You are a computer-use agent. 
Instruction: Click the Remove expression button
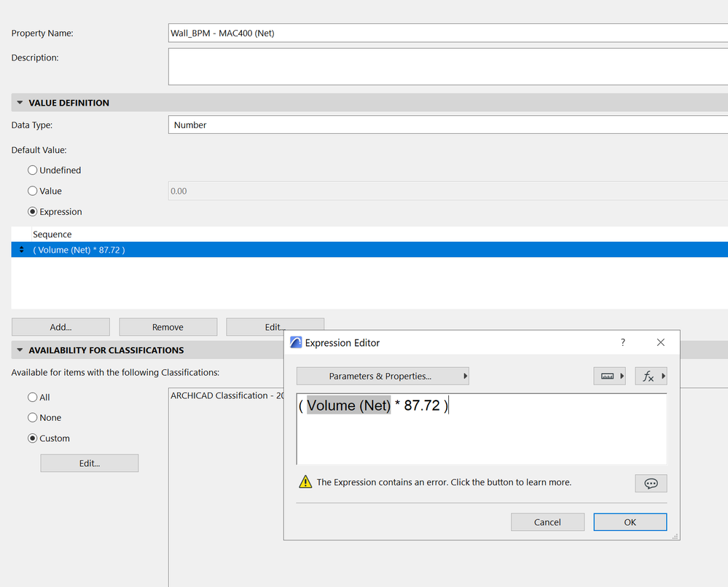click(x=168, y=327)
